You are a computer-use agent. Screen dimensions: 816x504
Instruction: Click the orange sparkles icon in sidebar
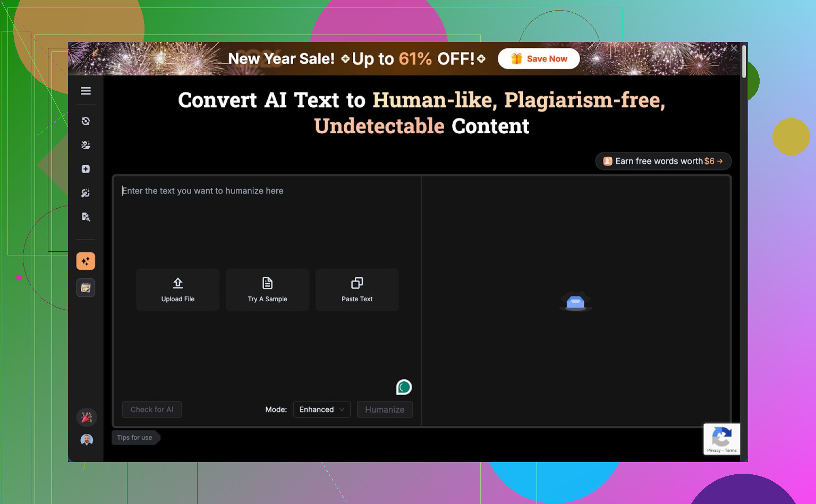tap(86, 261)
